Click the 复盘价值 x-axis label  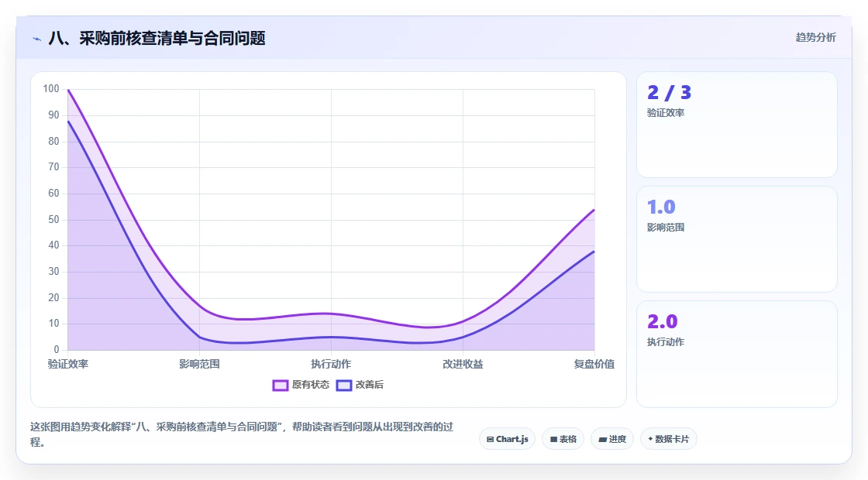click(594, 364)
